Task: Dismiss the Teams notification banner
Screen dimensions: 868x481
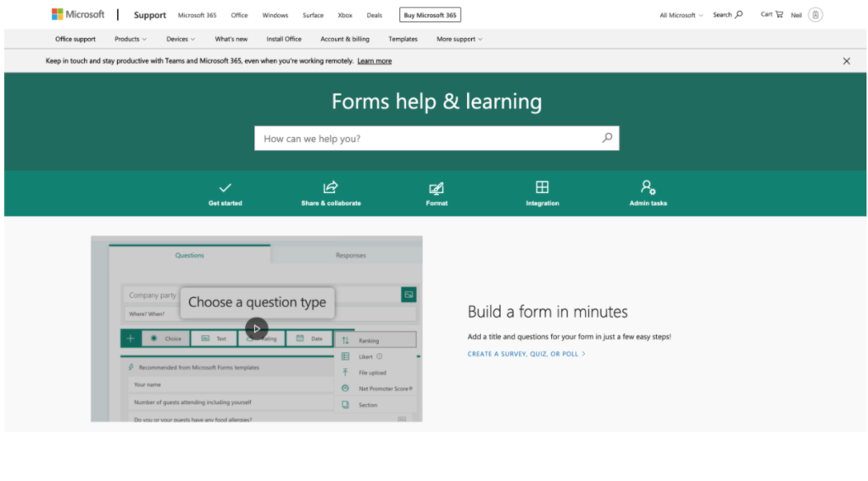Action: pyautogui.click(x=846, y=61)
